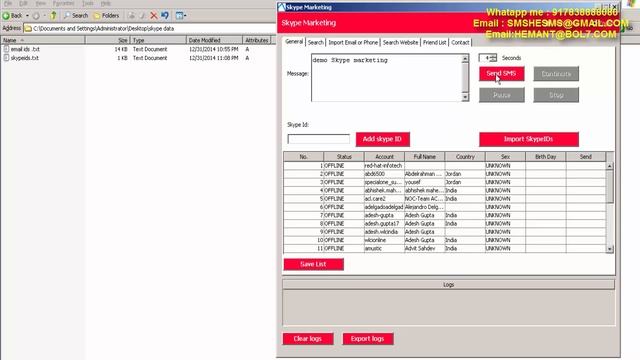Select the red-hat-infotech account row
The height and width of the screenshot is (360, 640).
click(x=445, y=166)
